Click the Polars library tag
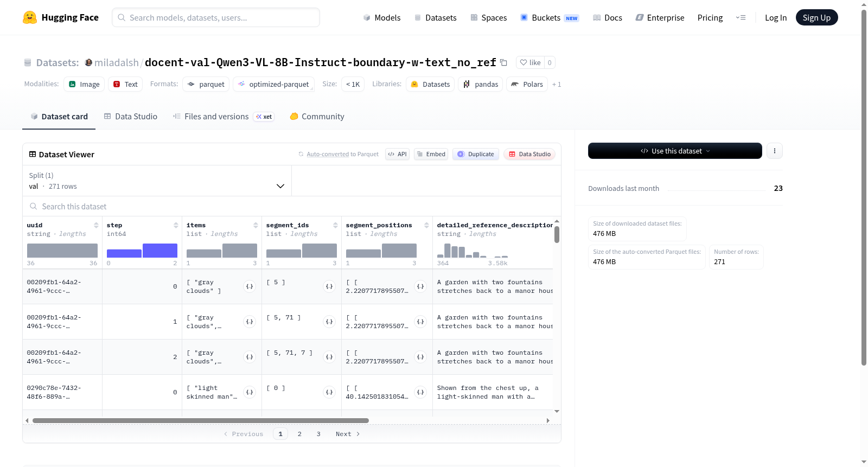Image resolution: width=868 pixels, height=467 pixels. [527, 84]
